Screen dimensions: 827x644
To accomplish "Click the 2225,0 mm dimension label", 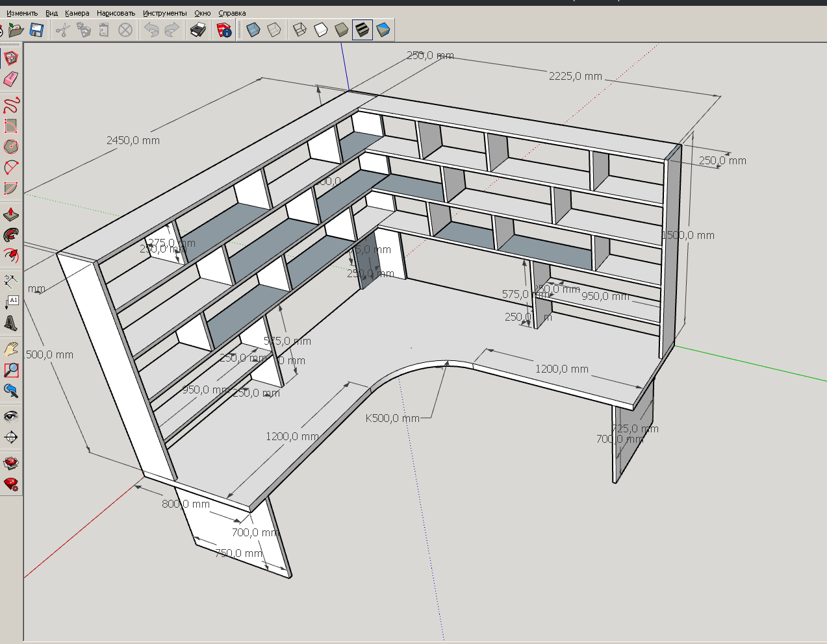I will 575,77.
